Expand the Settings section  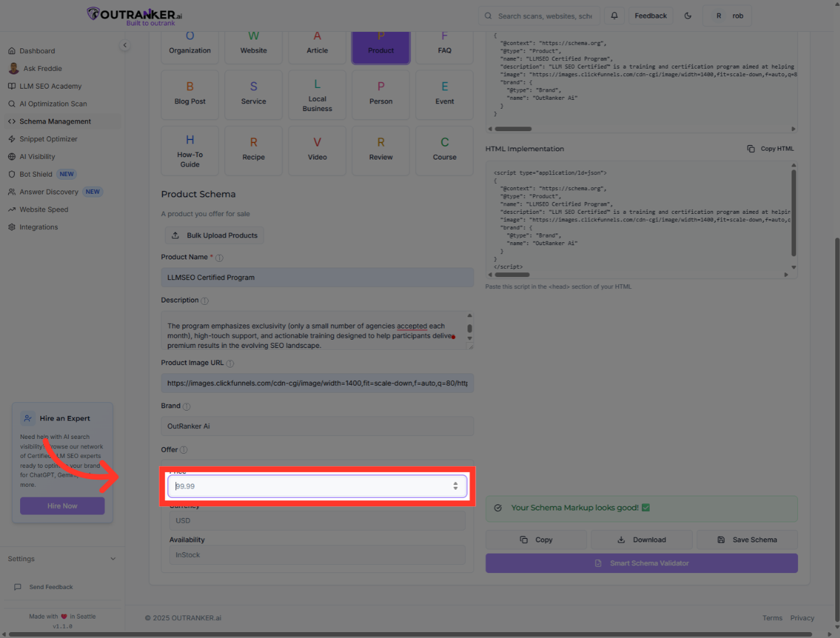[x=62, y=559]
